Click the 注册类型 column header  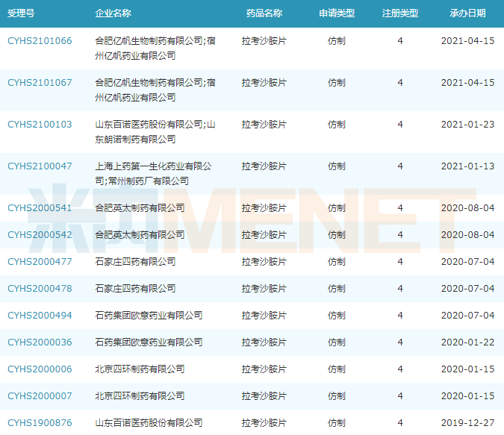[x=400, y=13]
